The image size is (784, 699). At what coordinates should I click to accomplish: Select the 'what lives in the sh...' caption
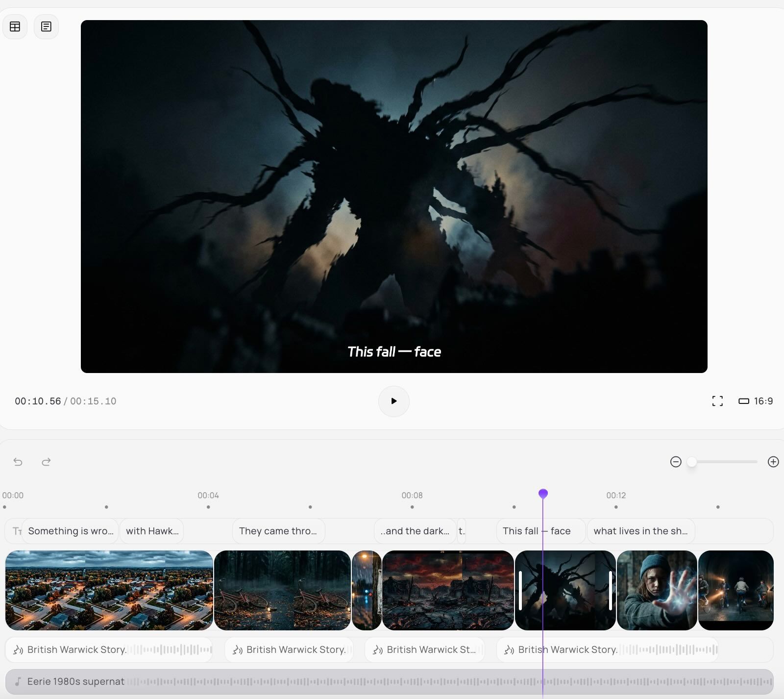(640, 531)
